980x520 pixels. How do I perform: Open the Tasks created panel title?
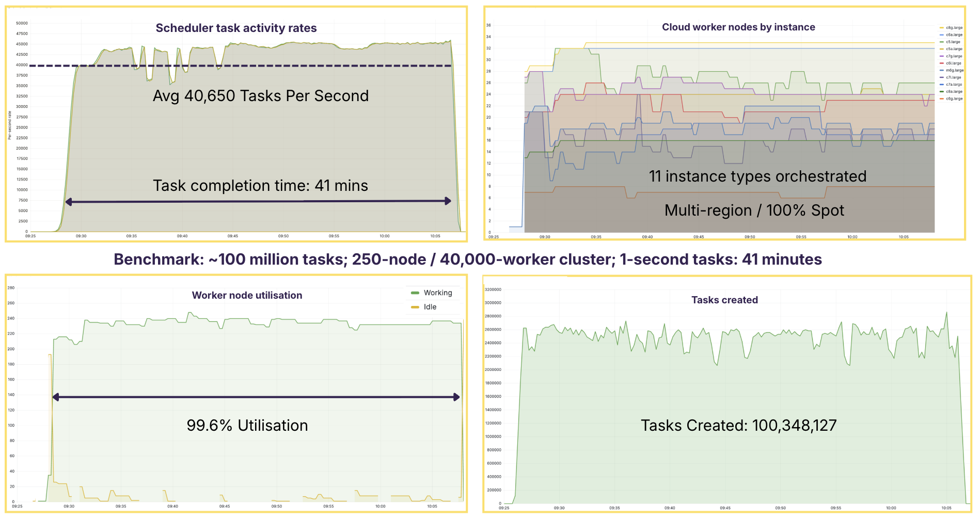point(724,300)
